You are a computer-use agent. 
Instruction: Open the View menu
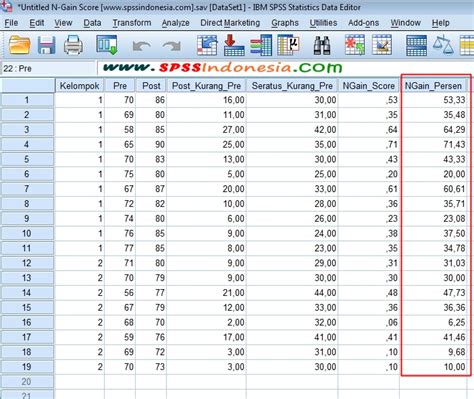click(63, 23)
